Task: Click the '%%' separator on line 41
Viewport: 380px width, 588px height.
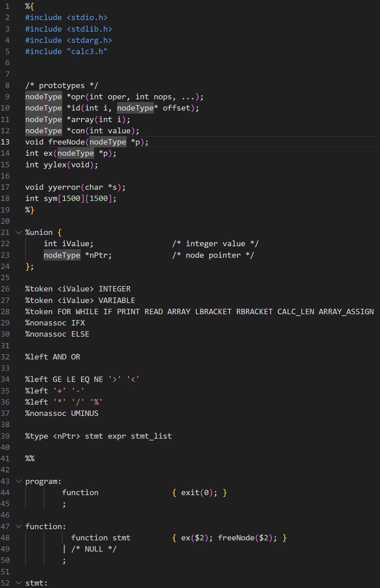Action: 30,458
